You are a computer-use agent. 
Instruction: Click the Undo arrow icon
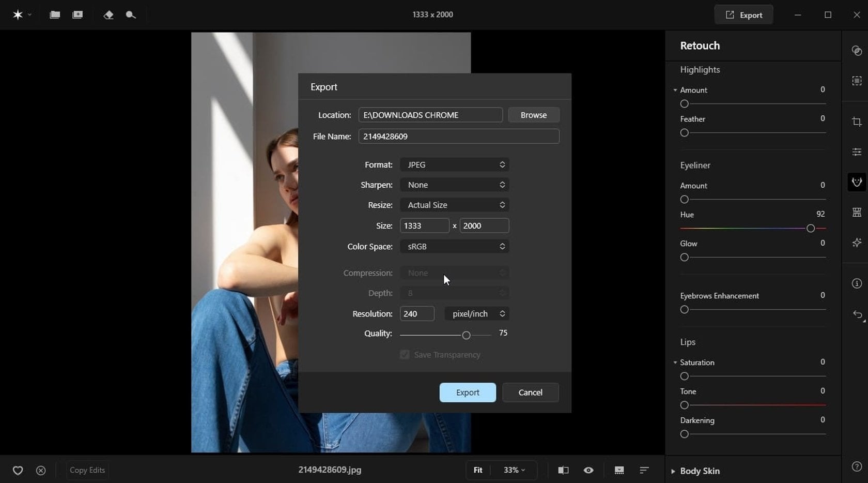pos(858,315)
